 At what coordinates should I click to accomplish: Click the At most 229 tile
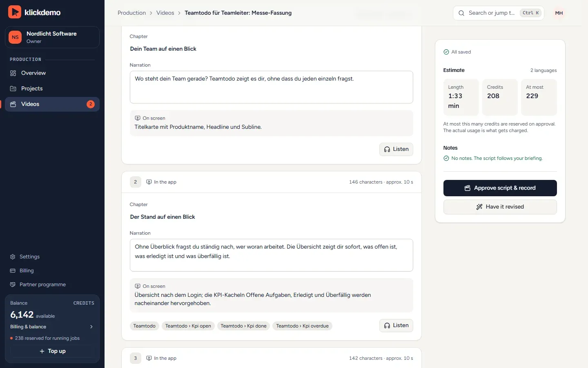coord(539,97)
